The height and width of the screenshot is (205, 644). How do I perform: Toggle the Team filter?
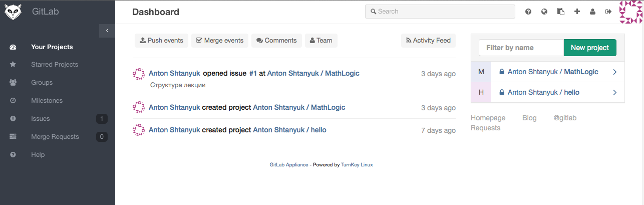[321, 41]
